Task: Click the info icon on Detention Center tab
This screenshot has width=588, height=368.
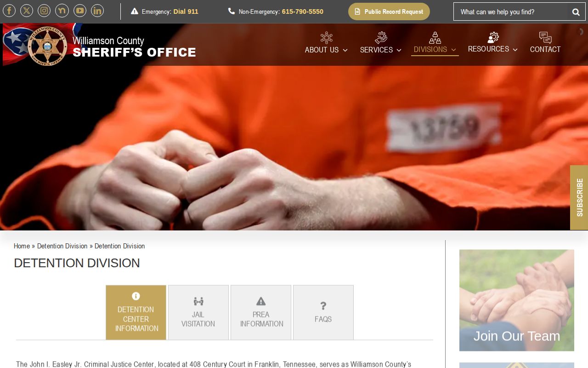Action: (x=136, y=296)
